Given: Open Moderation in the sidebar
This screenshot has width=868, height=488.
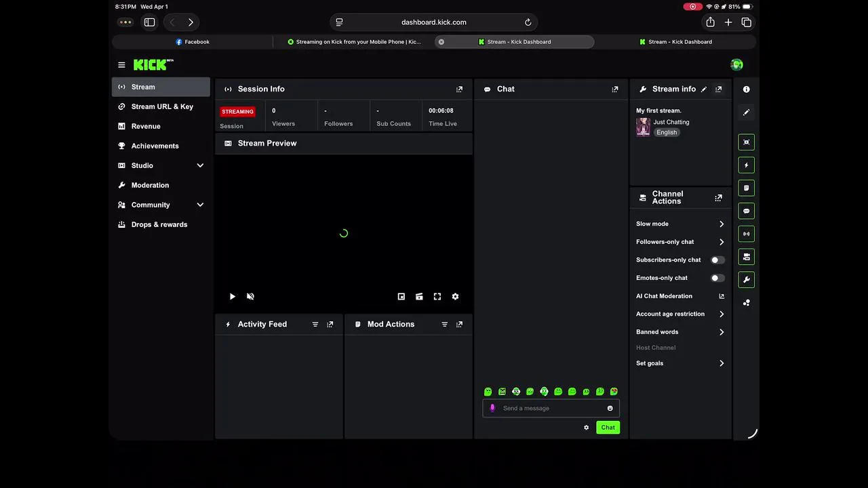Looking at the screenshot, I should (x=161, y=185).
